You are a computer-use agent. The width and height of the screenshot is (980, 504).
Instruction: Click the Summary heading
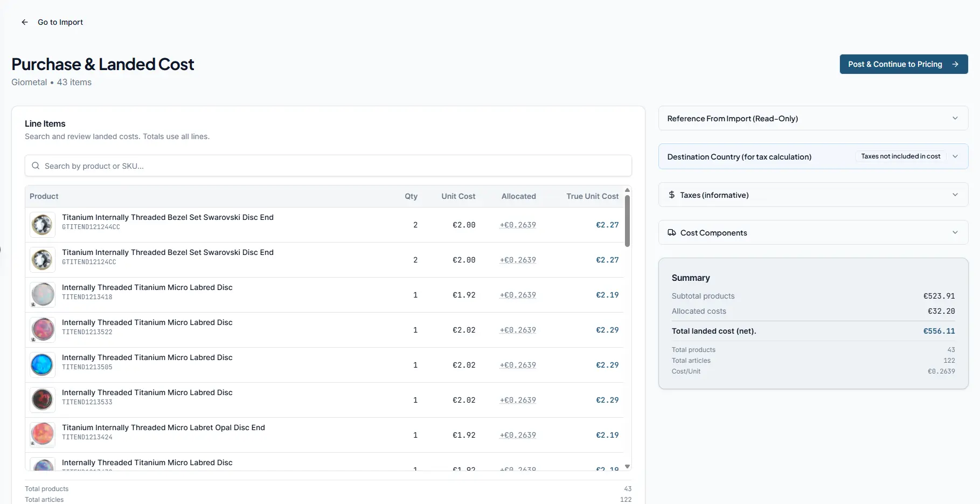(x=691, y=278)
